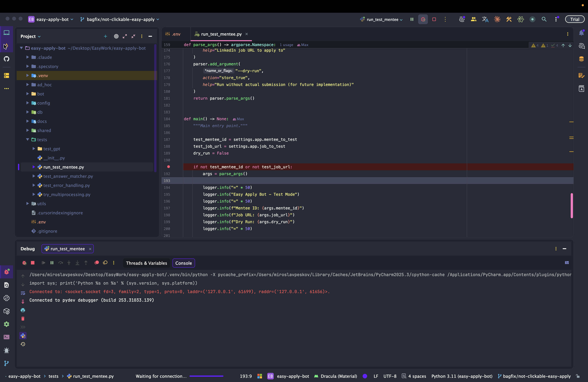Expand the bot folder
Screen dimensions: 588x382
pos(28,94)
